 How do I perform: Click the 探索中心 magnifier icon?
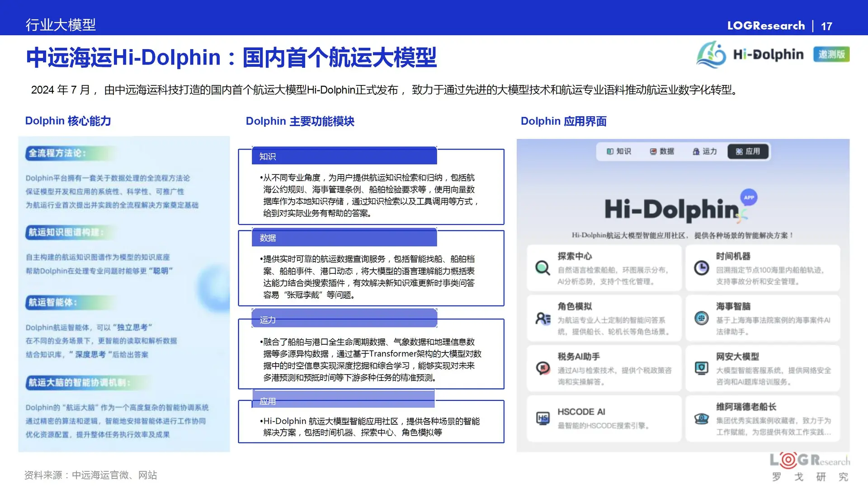pyautogui.click(x=542, y=268)
